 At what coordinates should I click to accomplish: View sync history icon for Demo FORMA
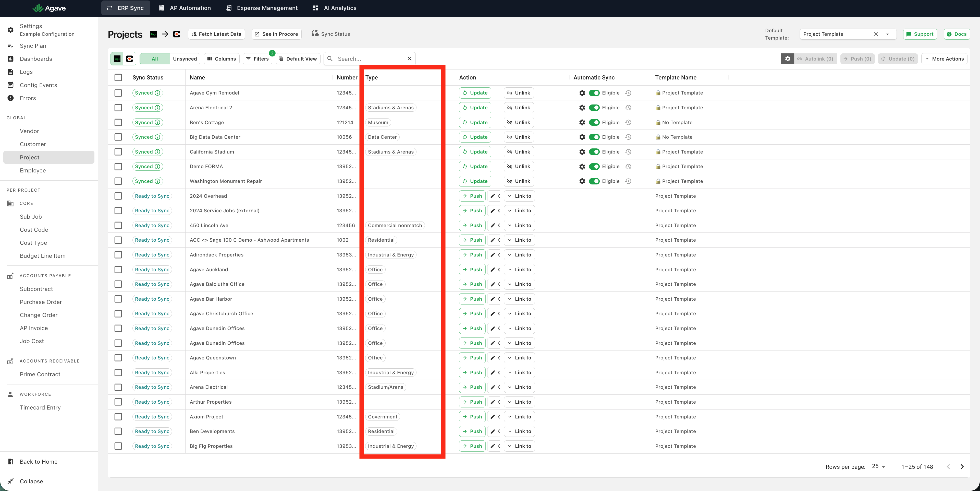click(629, 167)
